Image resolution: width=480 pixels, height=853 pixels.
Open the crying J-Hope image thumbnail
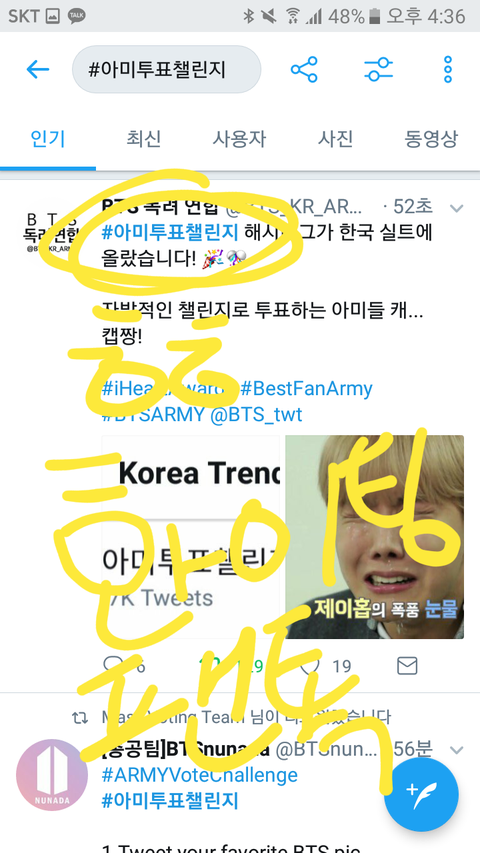click(x=375, y=537)
